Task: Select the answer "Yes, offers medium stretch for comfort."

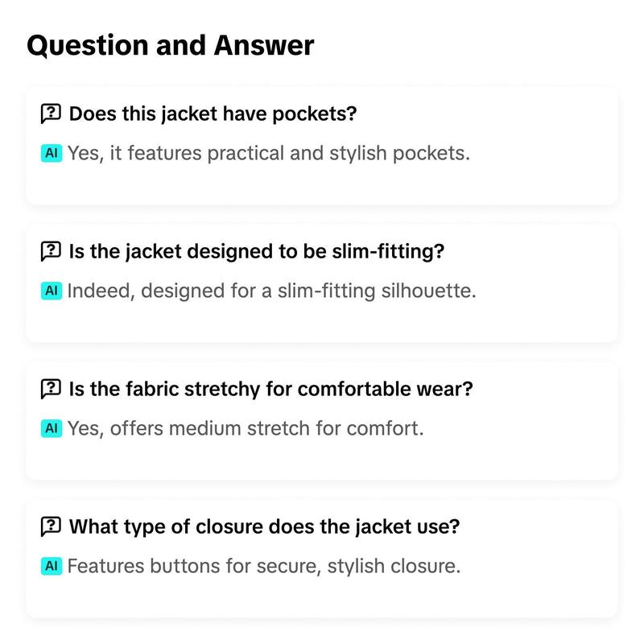Action: [246, 429]
